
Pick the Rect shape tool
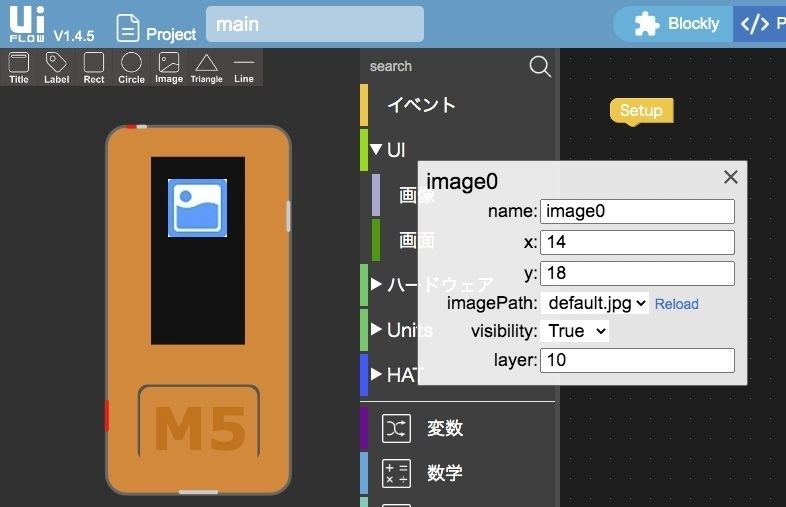coord(94,67)
